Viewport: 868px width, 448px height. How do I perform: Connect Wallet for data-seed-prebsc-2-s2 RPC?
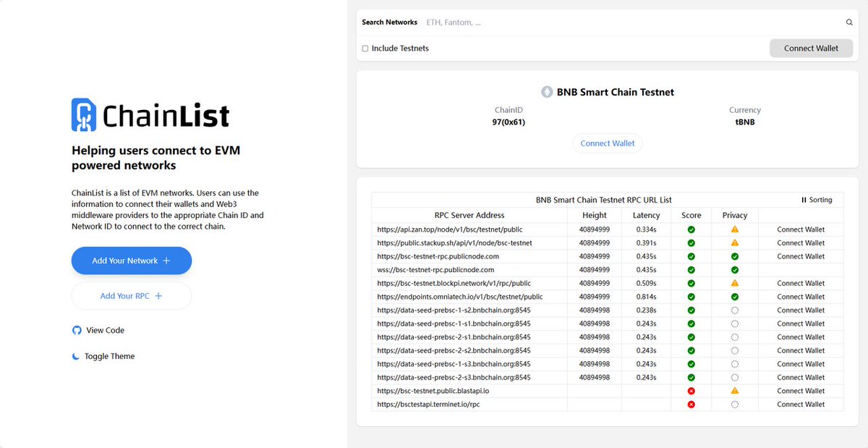point(801,350)
